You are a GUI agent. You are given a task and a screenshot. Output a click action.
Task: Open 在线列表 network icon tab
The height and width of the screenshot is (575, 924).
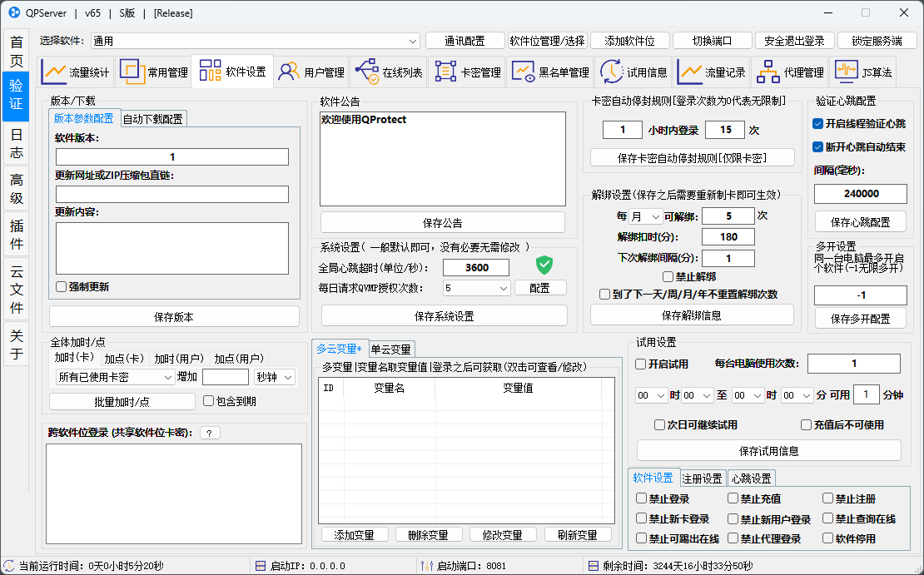pyautogui.click(x=366, y=72)
